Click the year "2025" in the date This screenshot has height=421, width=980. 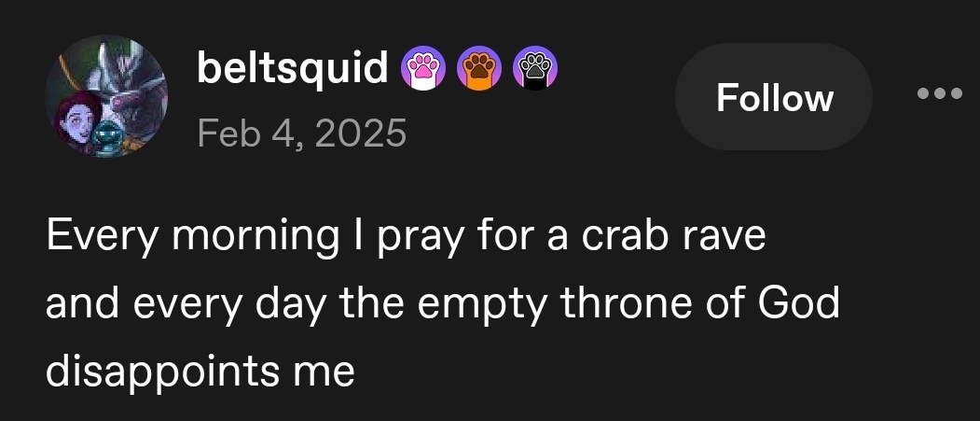click(x=362, y=133)
